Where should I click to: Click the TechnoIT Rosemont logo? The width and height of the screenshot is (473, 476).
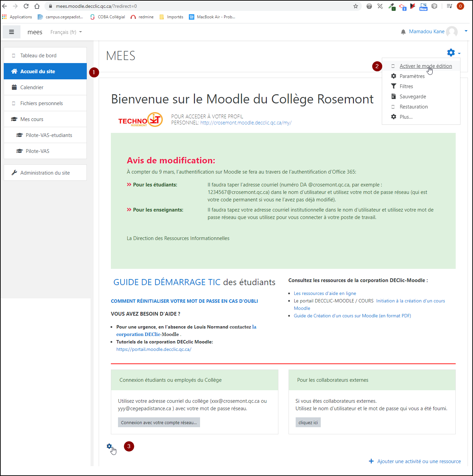(140, 120)
